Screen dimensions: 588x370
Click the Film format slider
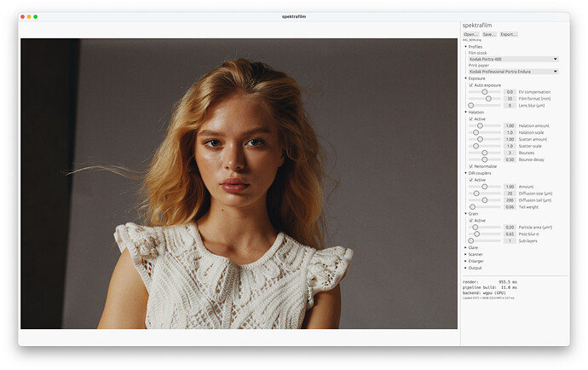[485, 99]
